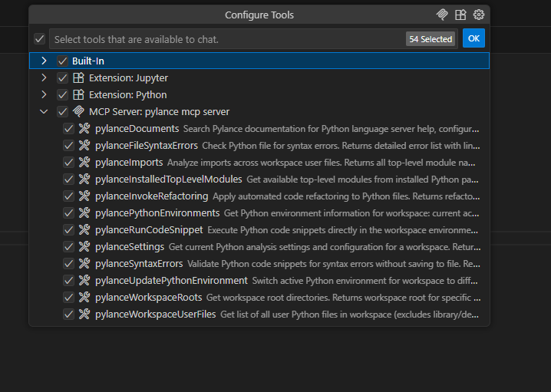This screenshot has width=551, height=392.
Task: Disable the pylanceRunCodeSnippet checkbox
Action: click(68, 229)
